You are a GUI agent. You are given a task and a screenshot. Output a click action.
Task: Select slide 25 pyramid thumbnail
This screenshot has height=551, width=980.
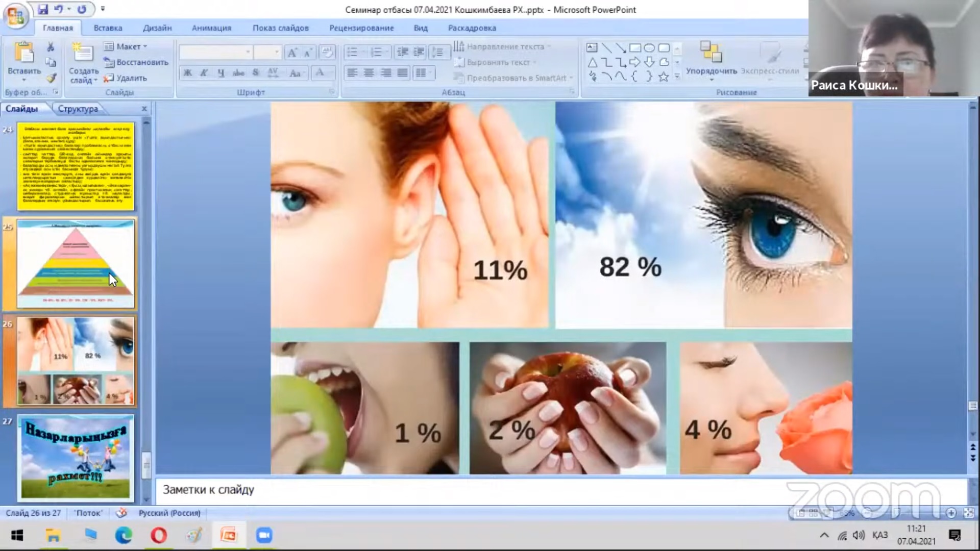[x=76, y=264]
